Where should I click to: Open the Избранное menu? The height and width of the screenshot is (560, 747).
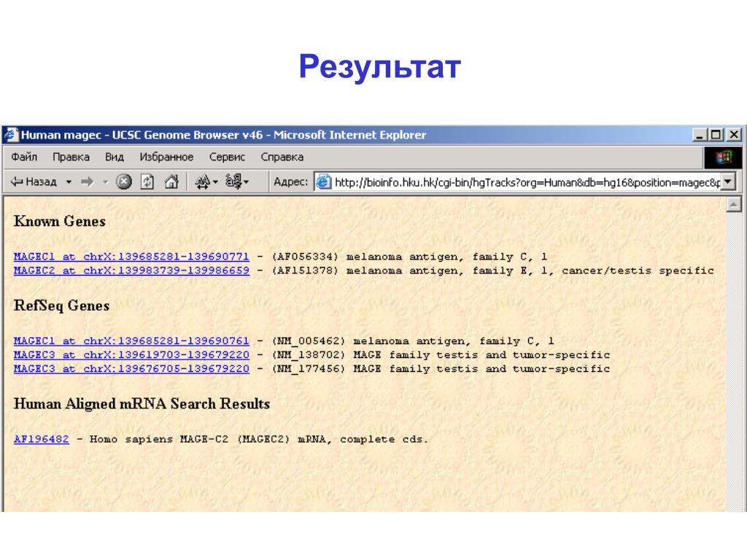pyautogui.click(x=166, y=157)
